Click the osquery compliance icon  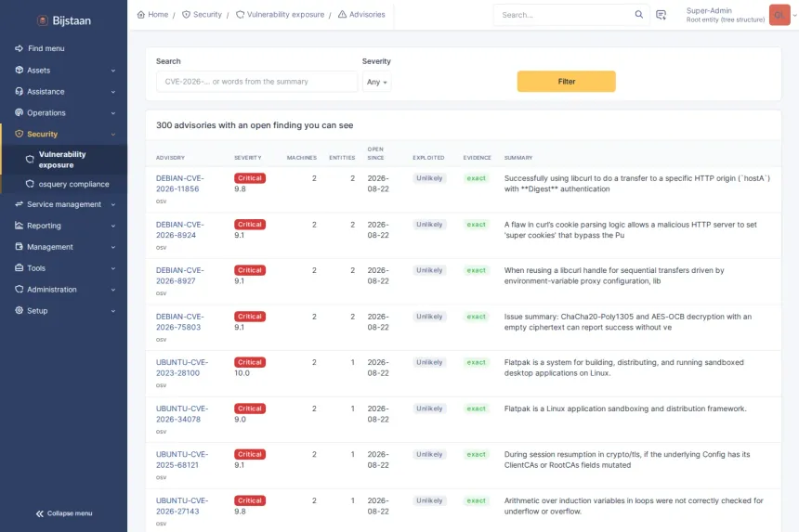[30, 184]
